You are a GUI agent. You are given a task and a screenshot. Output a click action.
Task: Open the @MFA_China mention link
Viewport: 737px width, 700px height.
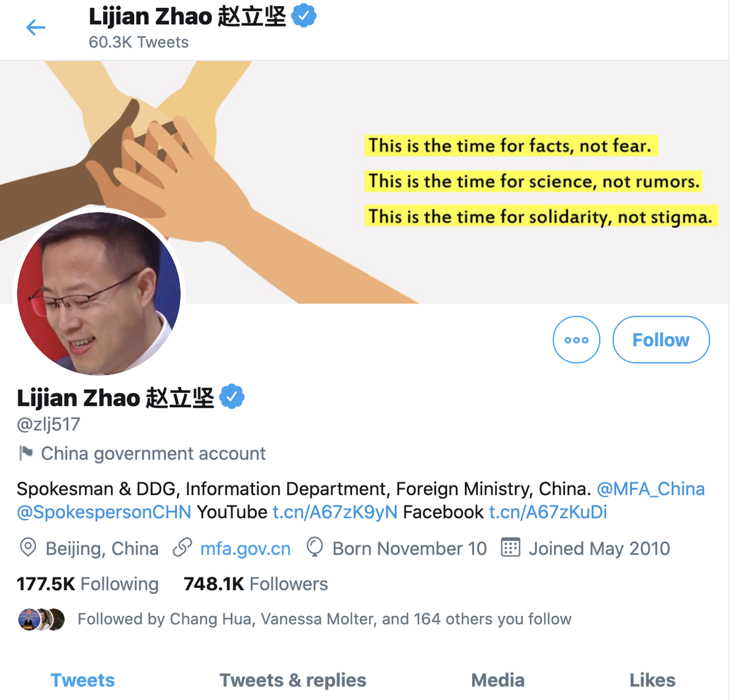click(x=651, y=489)
